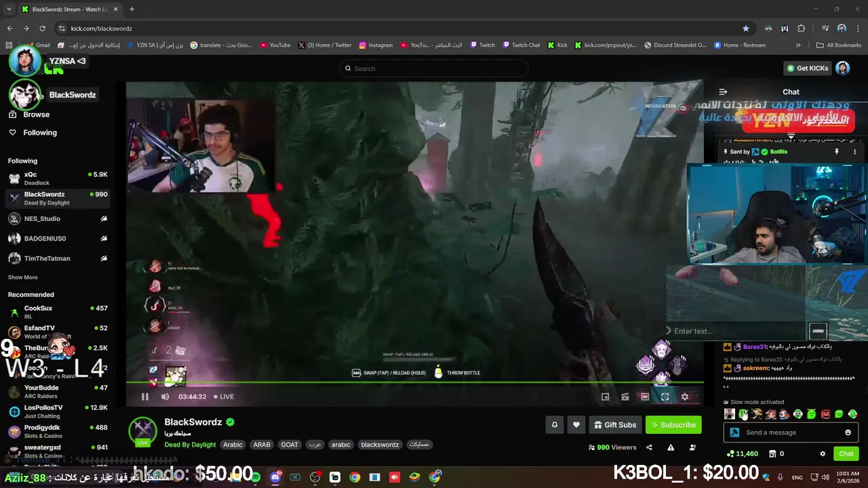Open tab search dropdown arrow
868x488 pixels.
pyautogui.click(x=9, y=9)
